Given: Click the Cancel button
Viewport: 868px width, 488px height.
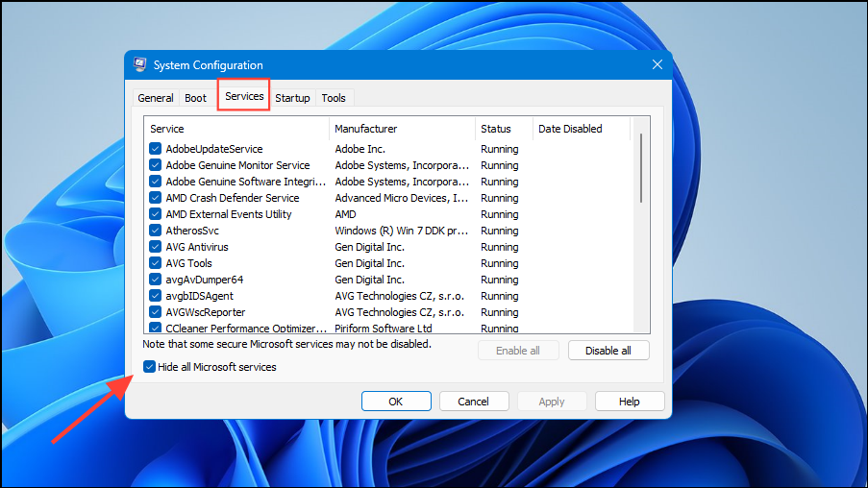Looking at the screenshot, I should [x=473, y=402].
